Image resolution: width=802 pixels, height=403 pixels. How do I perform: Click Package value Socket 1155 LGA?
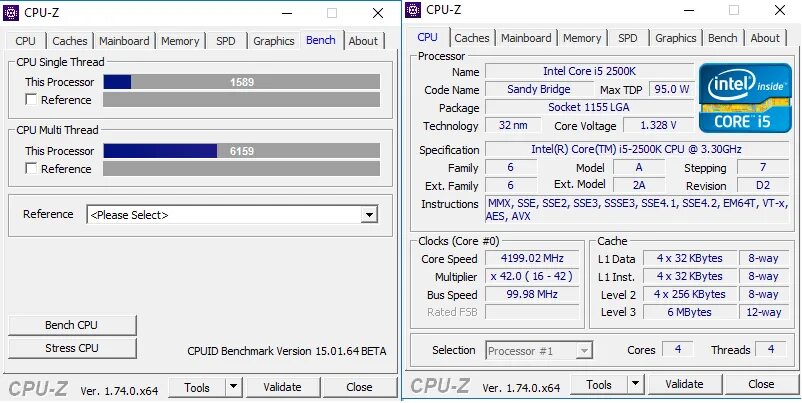589,107
